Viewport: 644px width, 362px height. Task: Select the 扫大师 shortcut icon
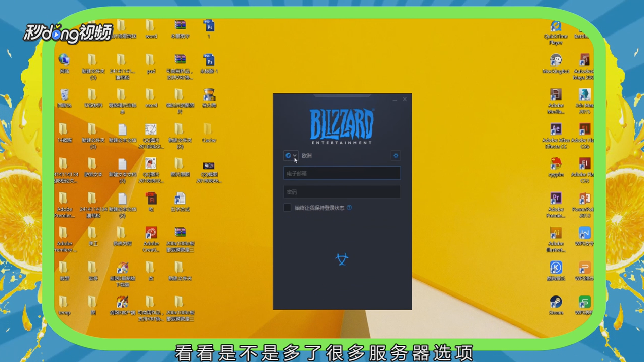point(209,98)
